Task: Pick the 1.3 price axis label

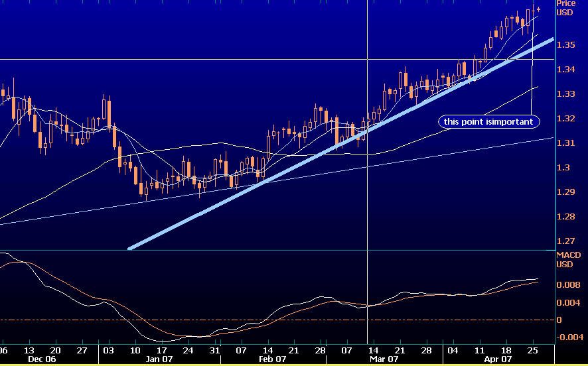Action: pyautogui.click(x=563, y=168)
